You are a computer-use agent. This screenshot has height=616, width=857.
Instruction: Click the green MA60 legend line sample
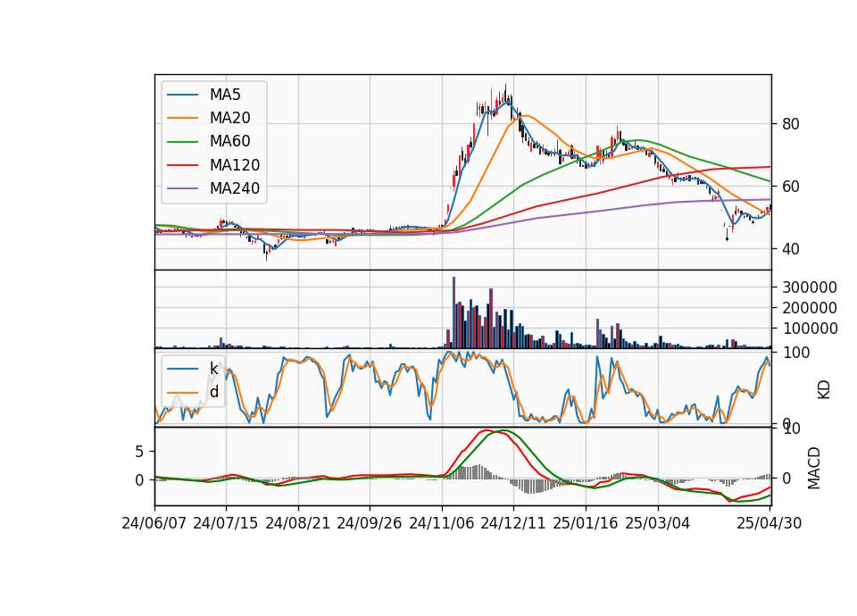[x=182, y=142]
